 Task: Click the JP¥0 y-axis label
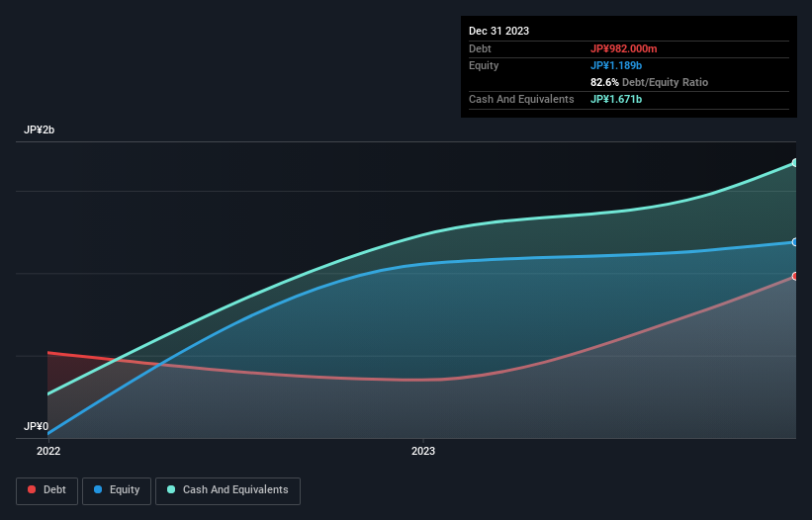point(36,426)
